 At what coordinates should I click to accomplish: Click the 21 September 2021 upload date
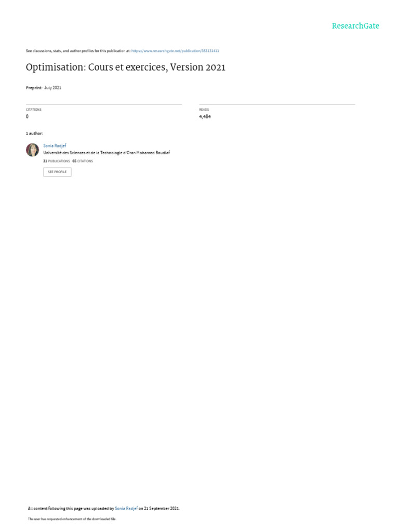[x=162, y=509]
